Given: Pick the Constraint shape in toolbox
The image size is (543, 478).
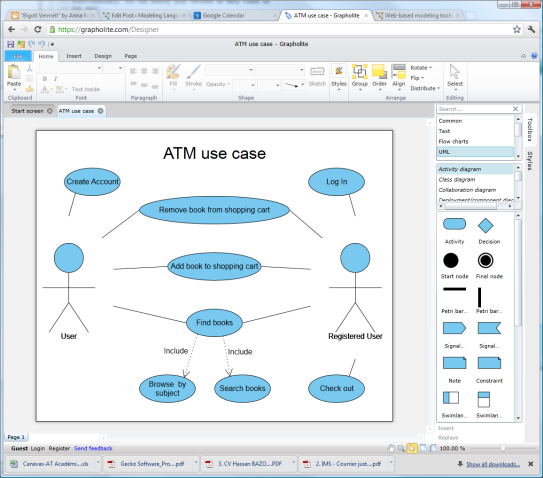Looking at the screenshot, I should [489, 363].
